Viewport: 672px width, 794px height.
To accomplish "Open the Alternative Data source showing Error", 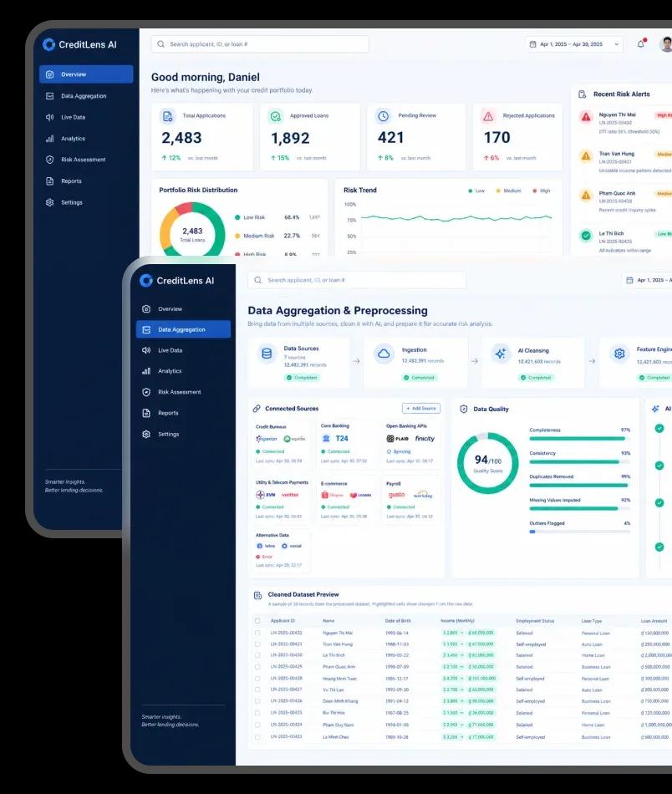I will tap(282, 550).
